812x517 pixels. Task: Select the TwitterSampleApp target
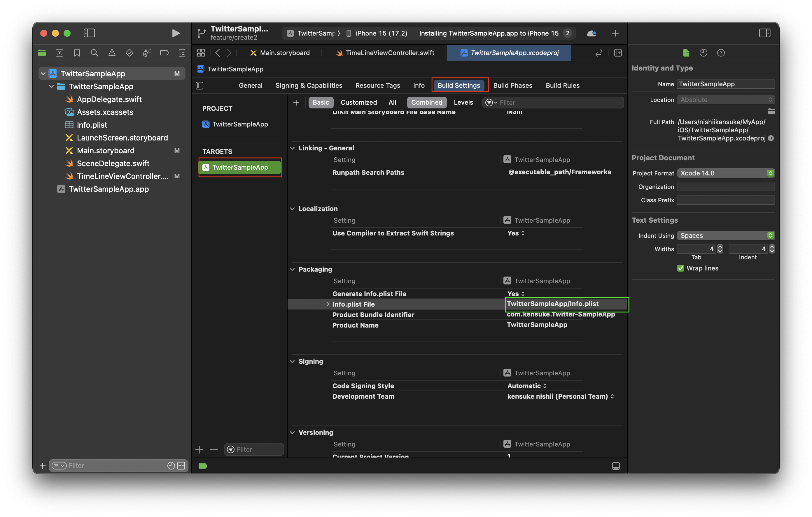click(x=240, y=168)
